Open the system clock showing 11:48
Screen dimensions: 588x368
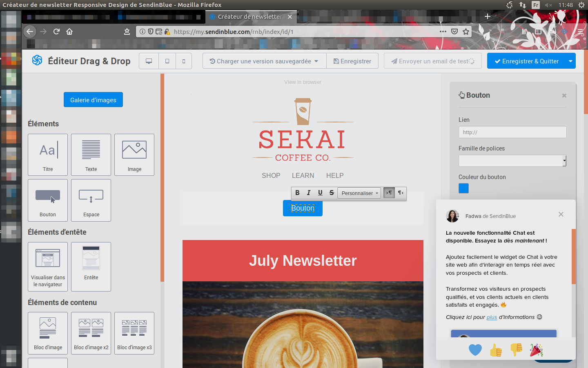point(566,5)
